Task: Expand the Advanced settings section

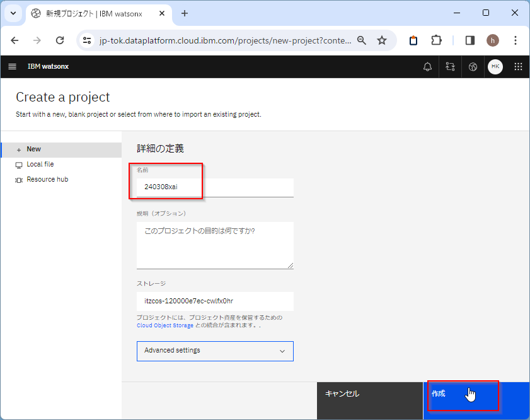Action: point(215,351)
